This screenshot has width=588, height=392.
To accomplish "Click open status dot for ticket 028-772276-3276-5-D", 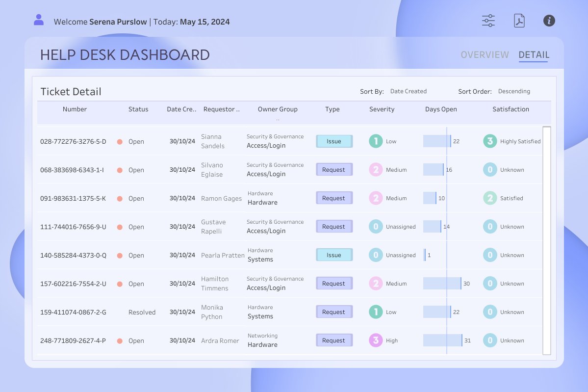I will (120, 142).
